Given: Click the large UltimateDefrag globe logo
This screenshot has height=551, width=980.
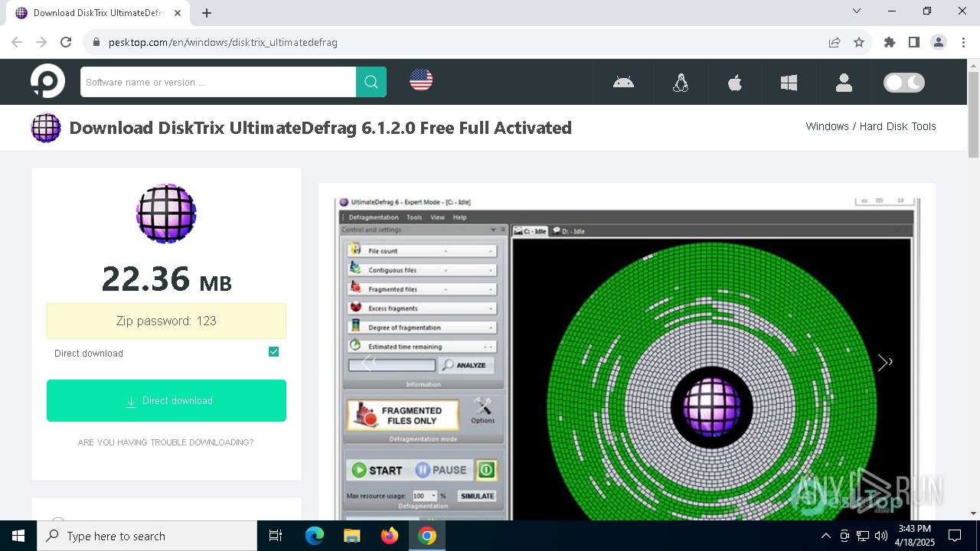Looking at the screenshot, I should [x=166, y=214].
